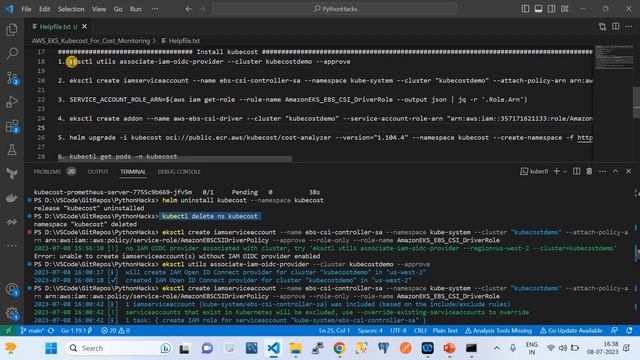The width and height of the screenshot is (640, 360).
Task: Maximize the panel with chevron up
Action: [x=616, y=171]
